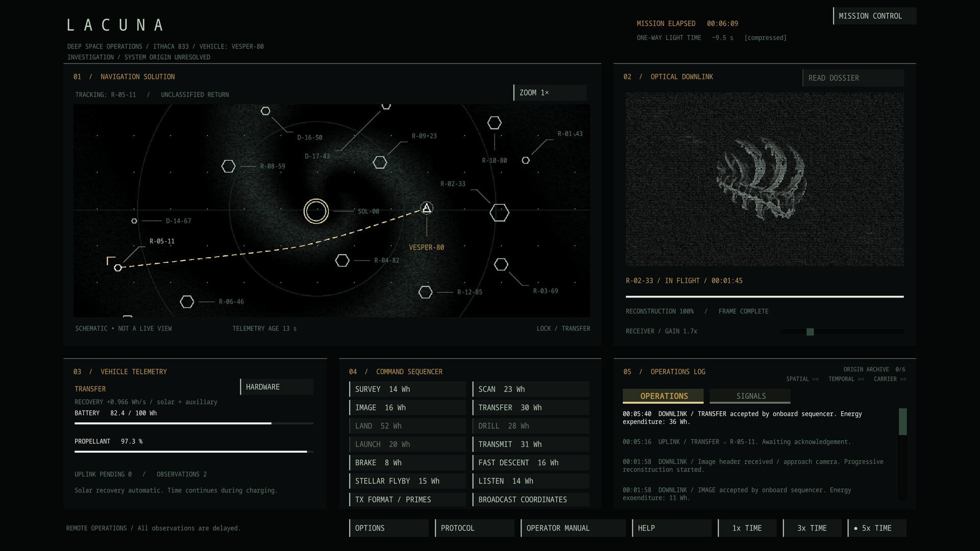The height and width of the screenshot is (551, 980).
Task: Open the HELP menu
Action: [672, 528]
